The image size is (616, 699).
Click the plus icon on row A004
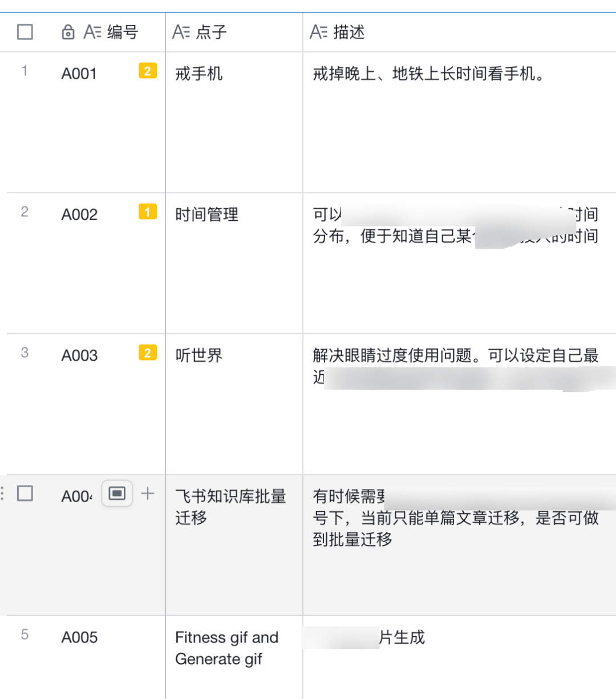(x=148, y=494)
